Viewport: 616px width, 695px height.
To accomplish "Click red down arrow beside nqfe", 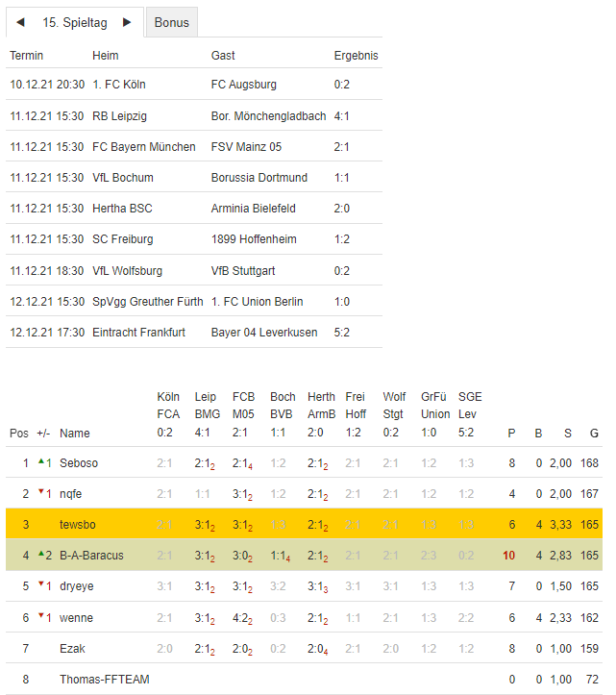I will [41, 493].
